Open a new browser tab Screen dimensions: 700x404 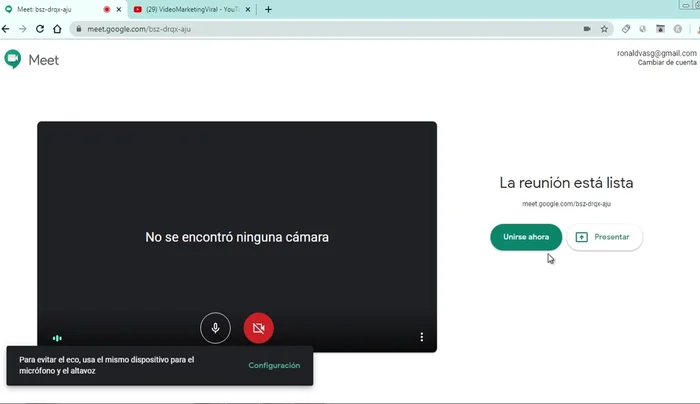268,9
